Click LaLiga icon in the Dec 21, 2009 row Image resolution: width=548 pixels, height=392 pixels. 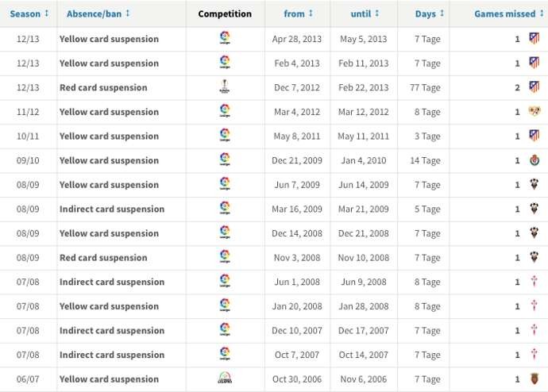point(225,160)
